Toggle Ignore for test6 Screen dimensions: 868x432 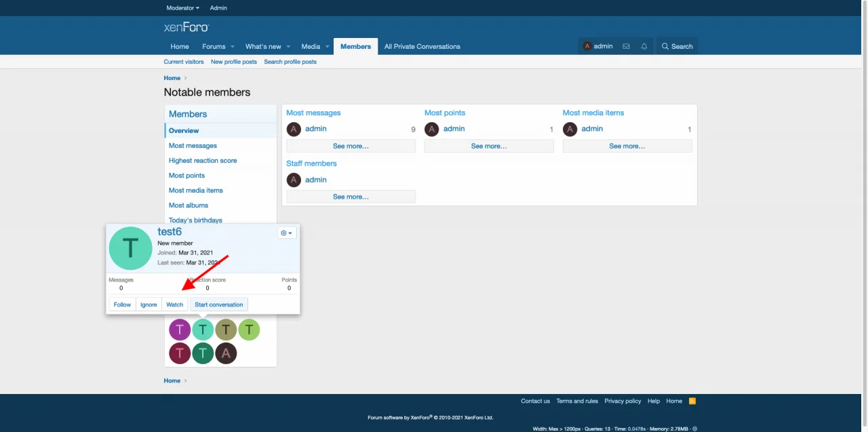point(149,305)
